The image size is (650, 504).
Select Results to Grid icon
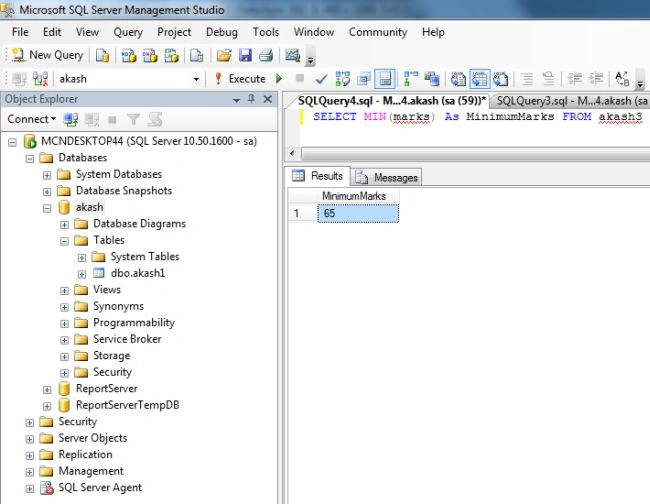tap(480, 79)
